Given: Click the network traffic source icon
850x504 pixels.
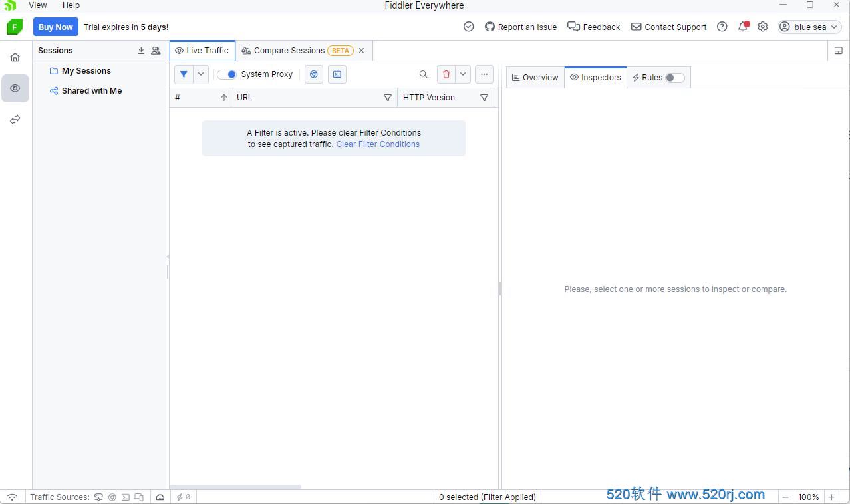Looking at the screenshot, I should [98, 497].
